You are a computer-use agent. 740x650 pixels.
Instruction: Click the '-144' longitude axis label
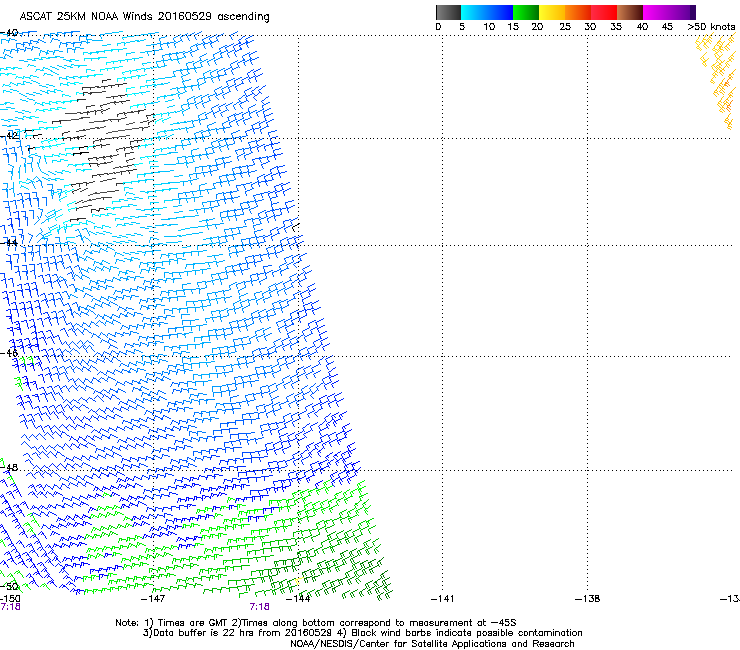point(298,599)
